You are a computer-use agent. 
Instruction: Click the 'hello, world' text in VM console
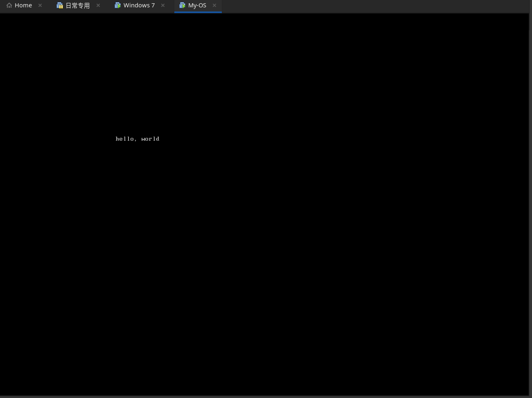[x=138, y=139]
